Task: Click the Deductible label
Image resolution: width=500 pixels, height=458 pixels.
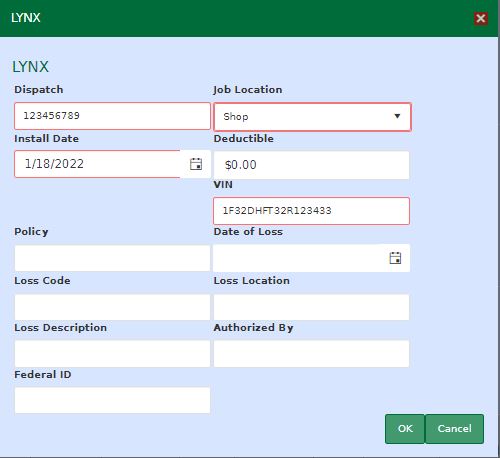Action: 244,138
